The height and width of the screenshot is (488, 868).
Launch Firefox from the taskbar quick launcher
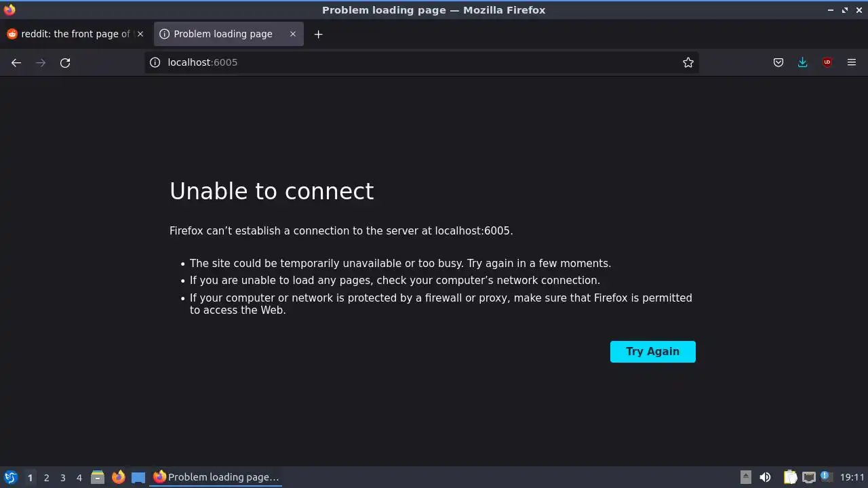point(118,477)
